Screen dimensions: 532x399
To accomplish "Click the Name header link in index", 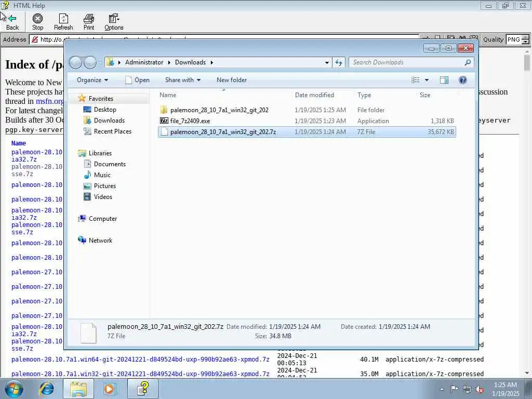I will point(18,143).
